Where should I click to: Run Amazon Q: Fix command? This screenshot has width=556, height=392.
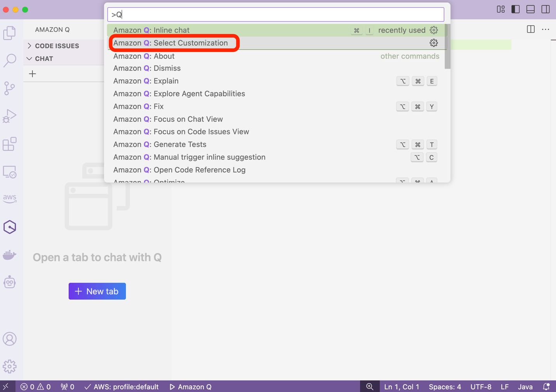(x=276, y=106)
